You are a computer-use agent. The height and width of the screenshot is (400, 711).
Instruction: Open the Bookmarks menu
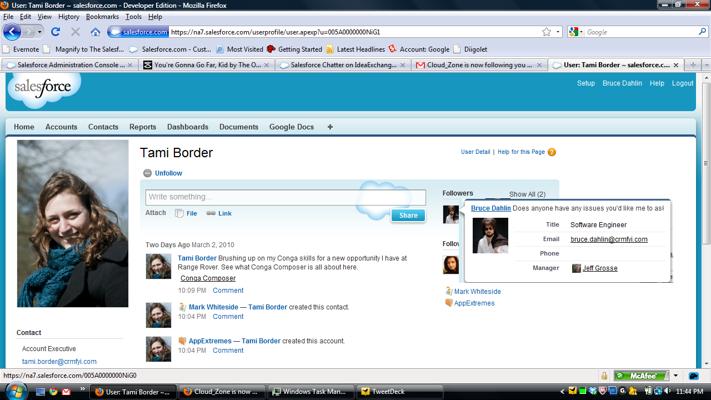(x=102, y=17)
